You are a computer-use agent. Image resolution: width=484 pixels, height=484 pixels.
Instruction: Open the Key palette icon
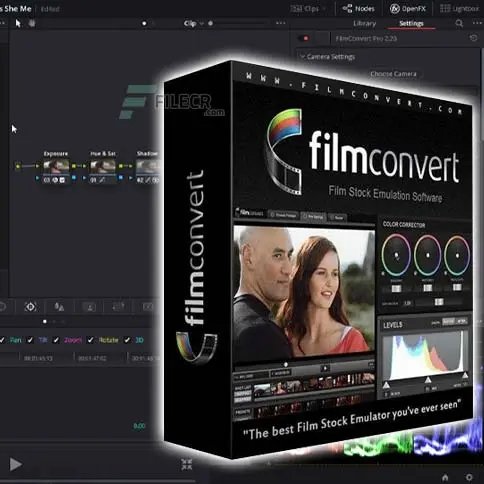(89, 307)
